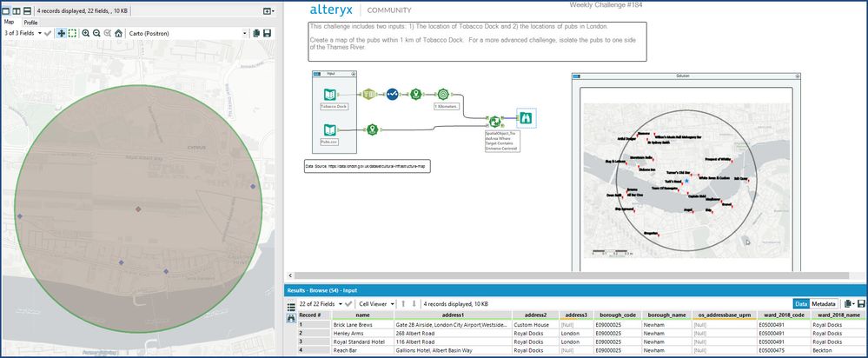Select the 268 Albert Road cell
Screen dimensions: 868x358
pyautogui.click(x=453, y=333)
